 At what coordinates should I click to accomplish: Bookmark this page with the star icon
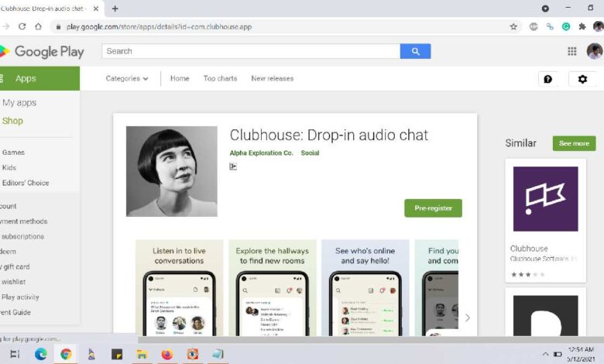[x=513, y=26]
